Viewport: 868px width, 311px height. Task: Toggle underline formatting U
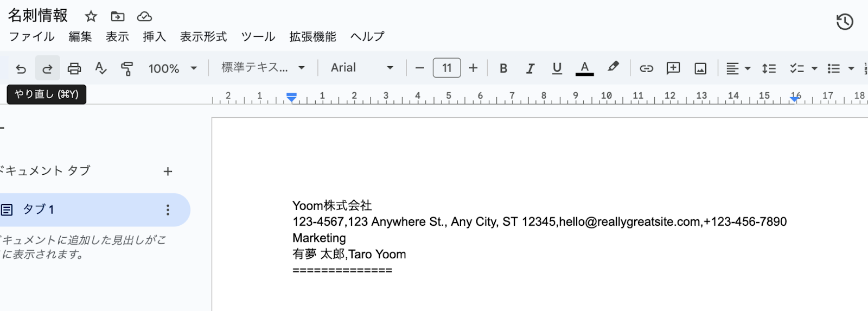point(557,68)
